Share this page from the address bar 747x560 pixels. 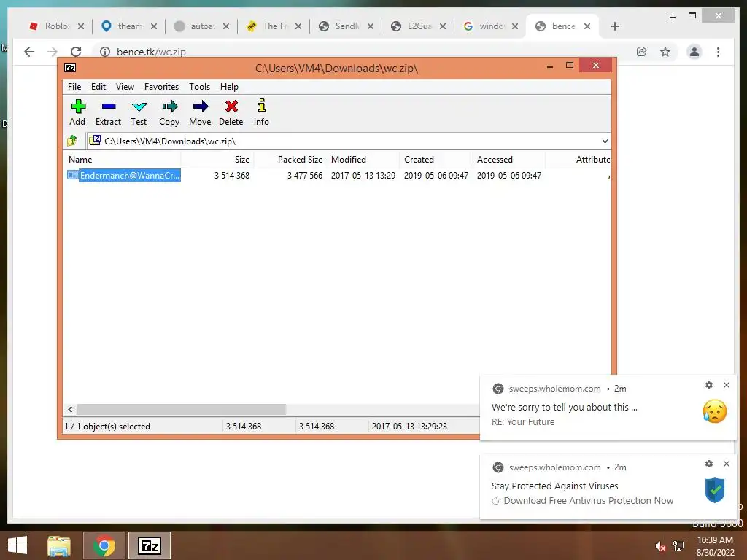642,52
